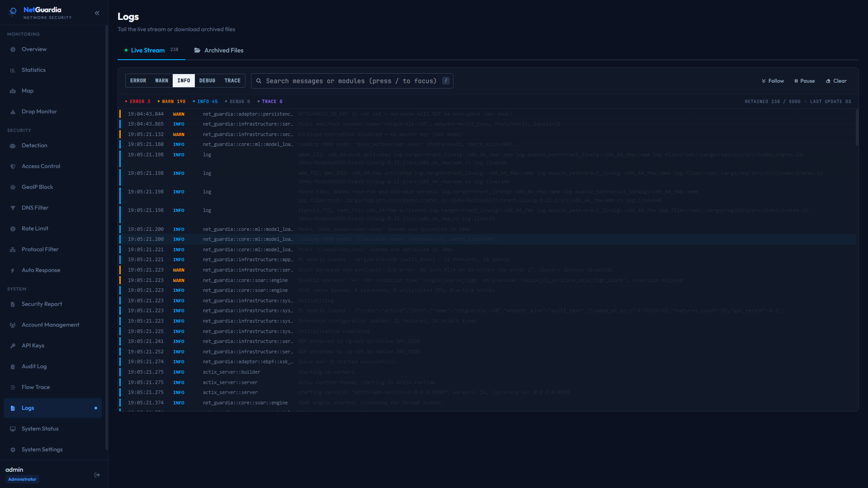Open Access Control via shield icon
Image resolution: width=868 pixels, height=488 pixels.
[13, 166]
